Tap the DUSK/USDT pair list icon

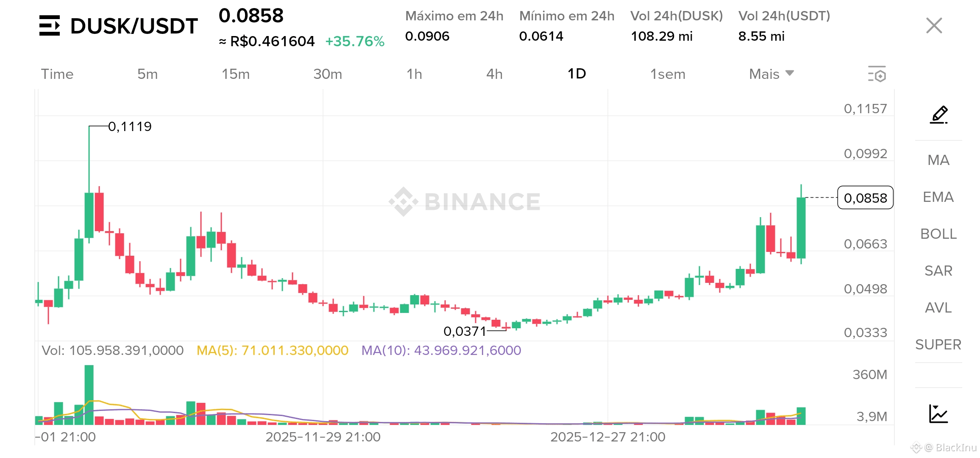click(50, 26)
